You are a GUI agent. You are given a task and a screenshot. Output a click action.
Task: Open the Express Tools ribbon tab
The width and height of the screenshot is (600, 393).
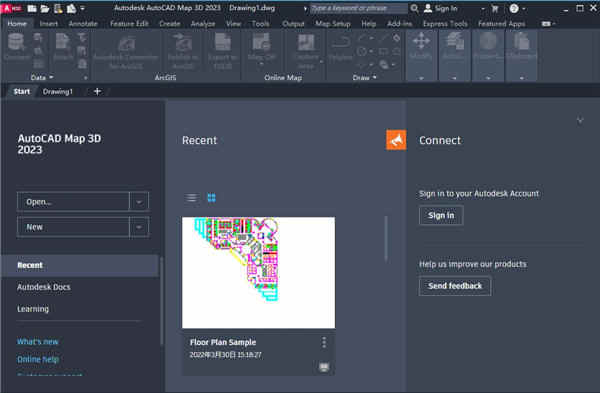pos(445,24)
